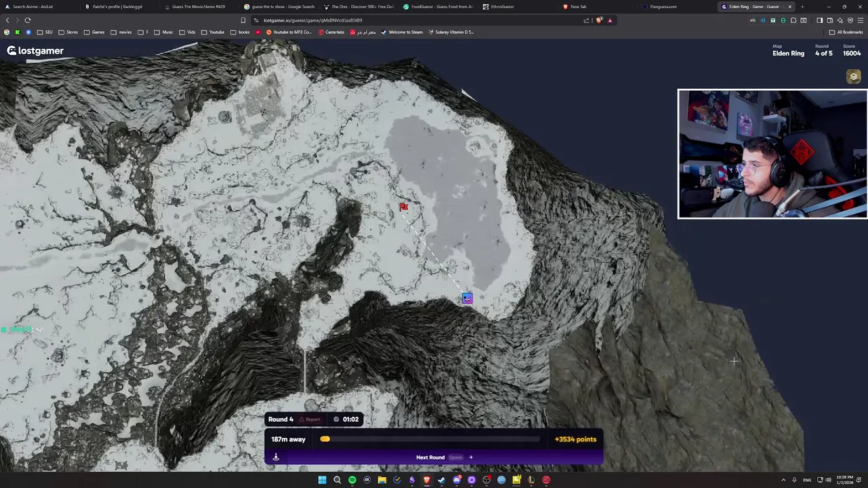Switch to FoodGuessr tab
This screenshot has height=488, width=868.
coord(437,7)
